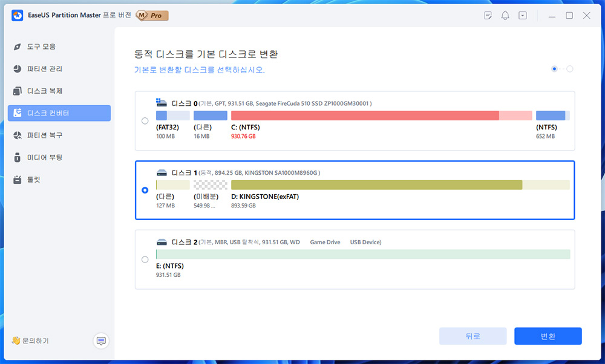This screenshot has width=605, height=364.
Task: Click the 문의하기 contact link
Action: coord(30,340)
